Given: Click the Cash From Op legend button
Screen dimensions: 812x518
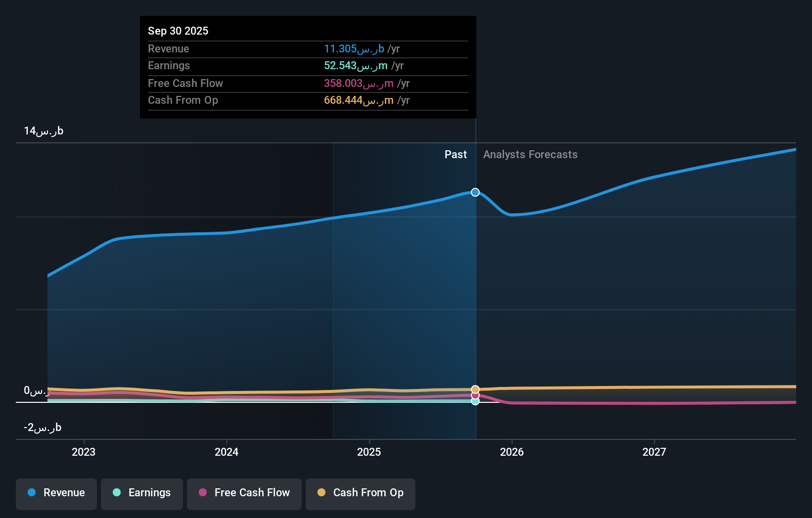Looking at the screenshot, I should 360,493.
